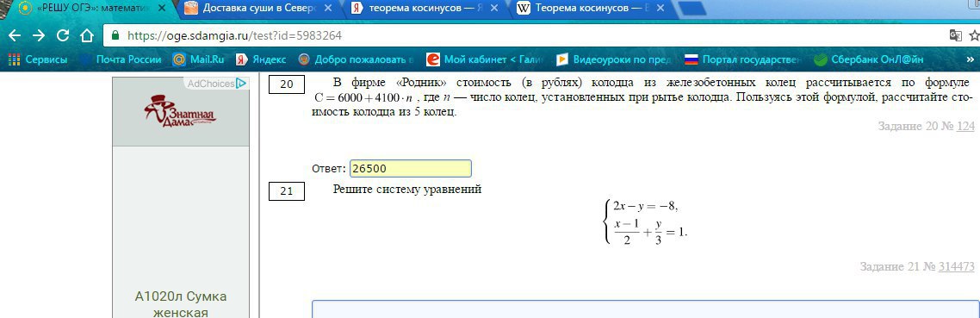Open the Сбербанк ОнЛ@йн bookmark
Image resolution: width=980 pixels, height=318 pixels.
point(870,59)
